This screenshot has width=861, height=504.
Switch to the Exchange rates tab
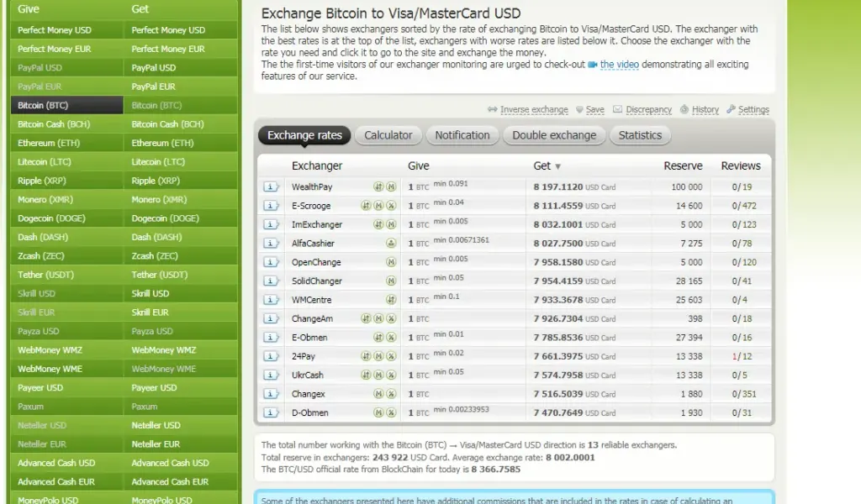click(304, 135)
